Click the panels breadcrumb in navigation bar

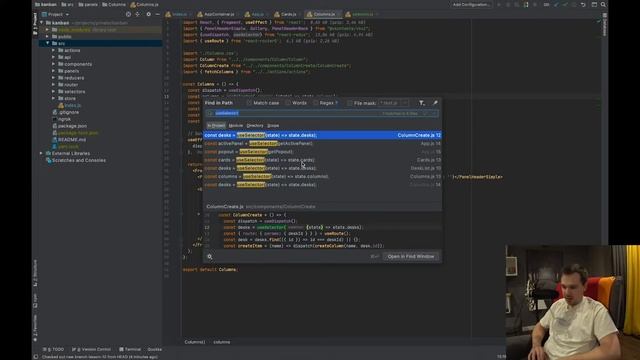[x=88, y=4]
